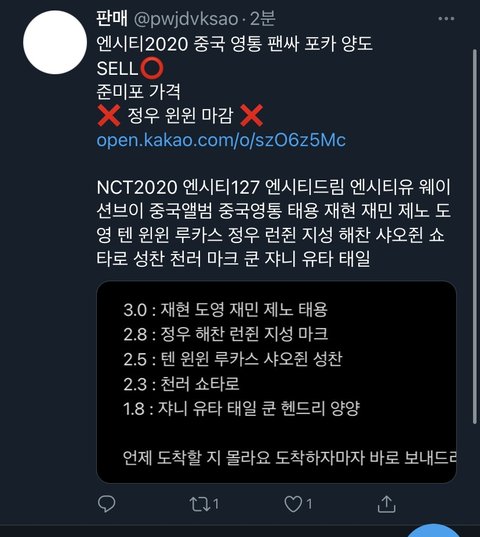The image size is (480, 537).
Task: Click the red X before 정우 원윈 마감
Action: point(109,115)
